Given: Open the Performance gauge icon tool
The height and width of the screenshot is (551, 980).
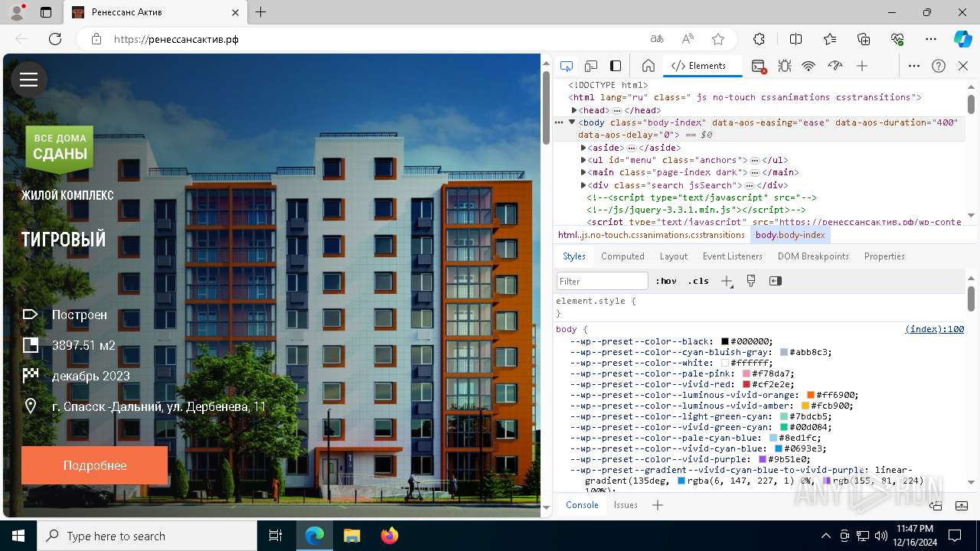Looking at the screenshot, I should tap(835, 66).
